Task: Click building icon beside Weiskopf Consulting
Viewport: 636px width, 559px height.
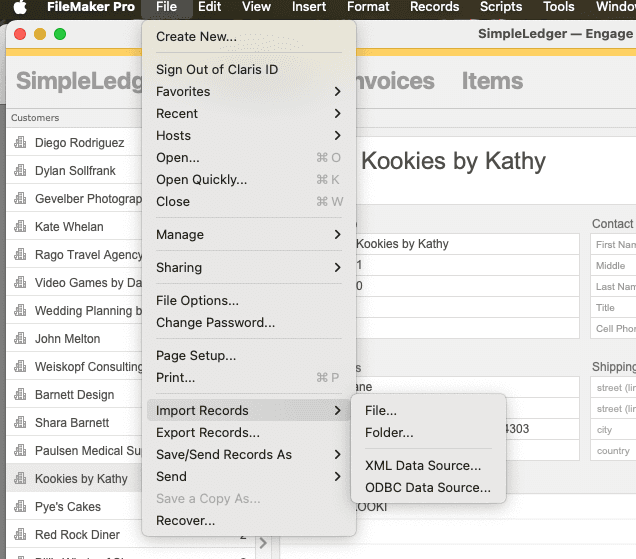Action: tap(20, 366)
